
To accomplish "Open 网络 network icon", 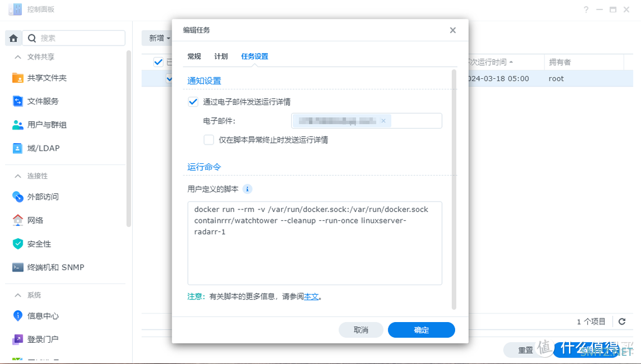I will [18, 220].
